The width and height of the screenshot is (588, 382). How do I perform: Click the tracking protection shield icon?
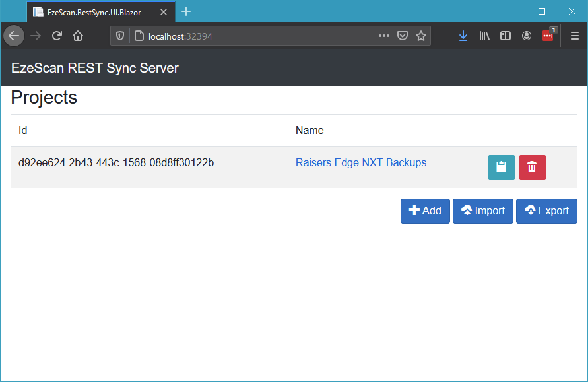[120, 36]
